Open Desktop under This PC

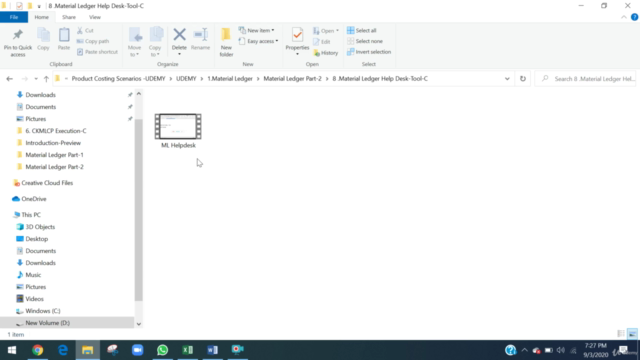[36, 239]
